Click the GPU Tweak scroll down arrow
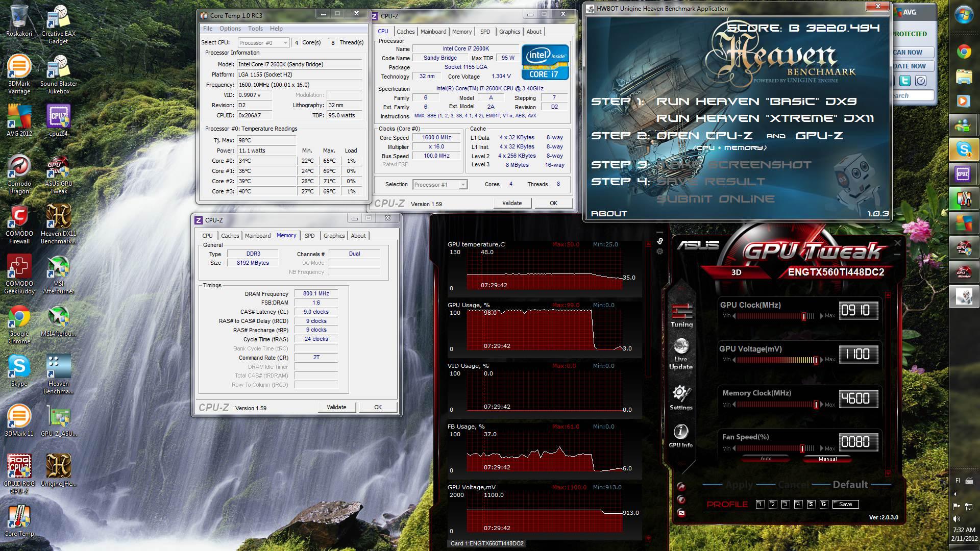This screenshot has height=551, width=980. [x=888, y=474]
